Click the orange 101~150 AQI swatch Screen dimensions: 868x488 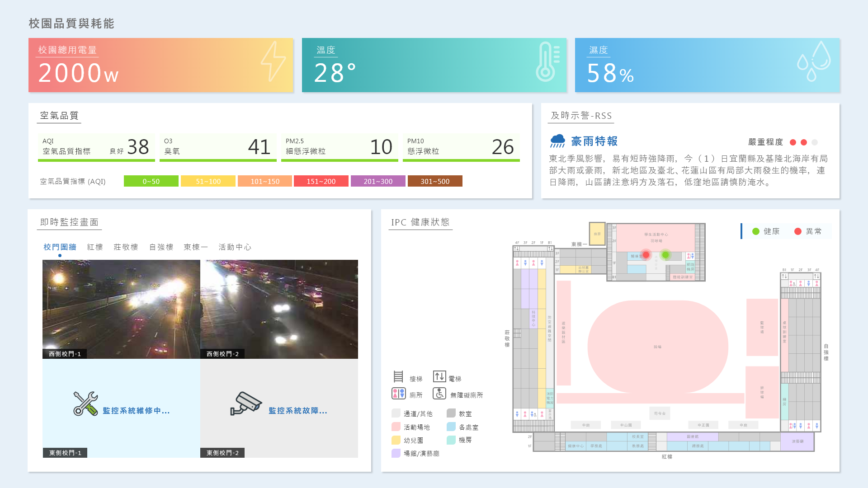[x=265, y=181]
